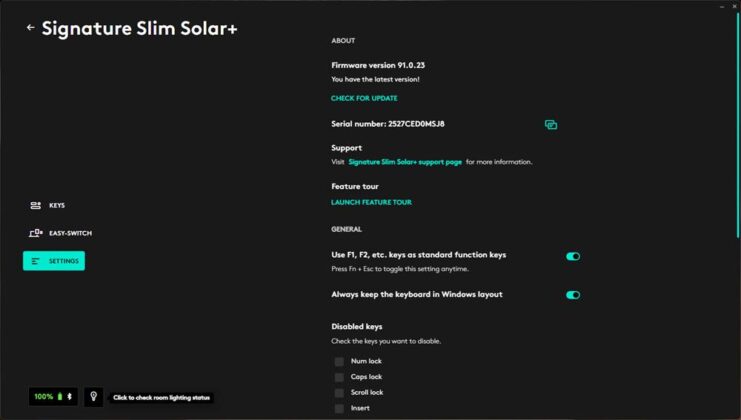The image size is (741, 420).
Task: Click the Serial number text
Action: point(388,124)
